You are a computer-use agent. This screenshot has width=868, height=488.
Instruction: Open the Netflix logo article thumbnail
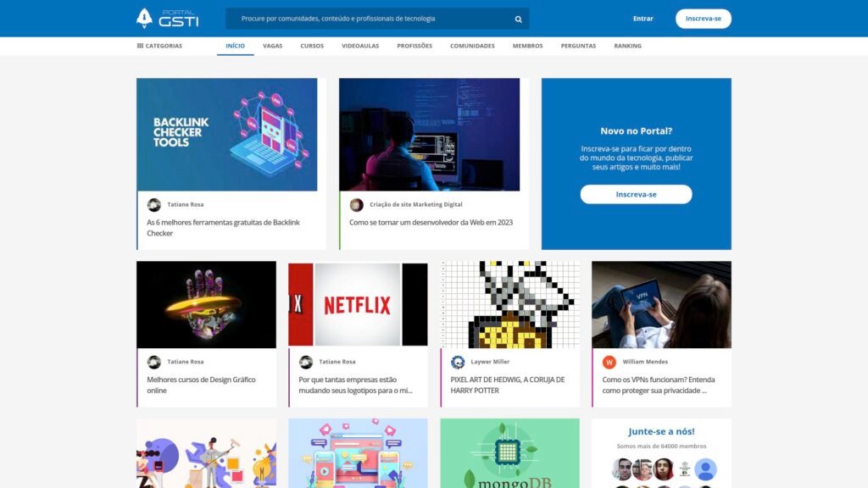tap(358, 304)
